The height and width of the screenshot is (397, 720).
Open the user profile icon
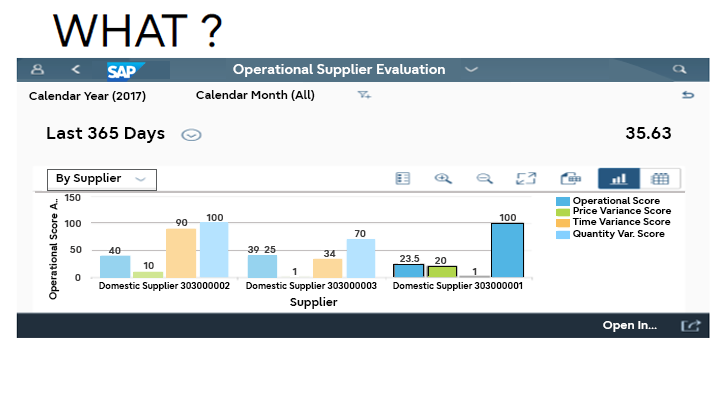tap(38, 69)
